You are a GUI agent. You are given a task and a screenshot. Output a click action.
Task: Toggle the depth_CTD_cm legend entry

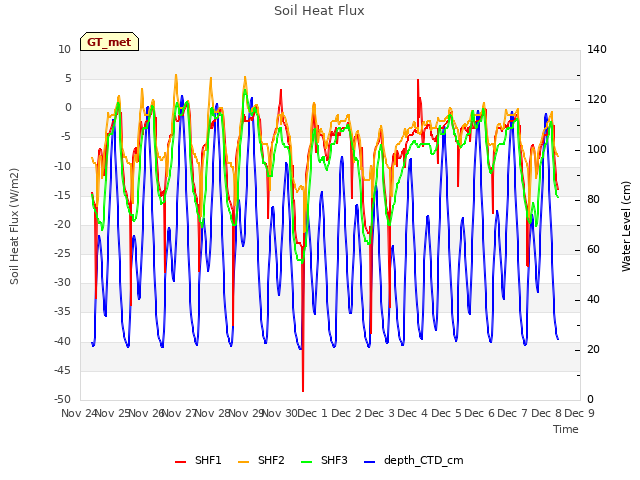coord(413,460)
